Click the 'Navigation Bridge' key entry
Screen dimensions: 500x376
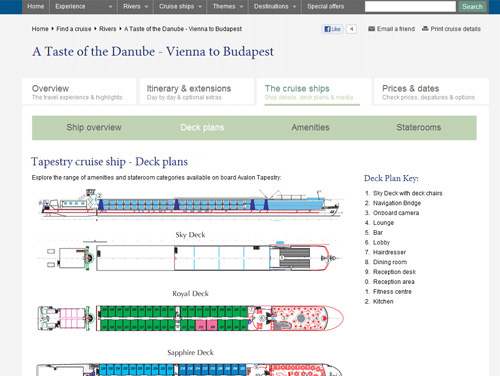[397, 203]
